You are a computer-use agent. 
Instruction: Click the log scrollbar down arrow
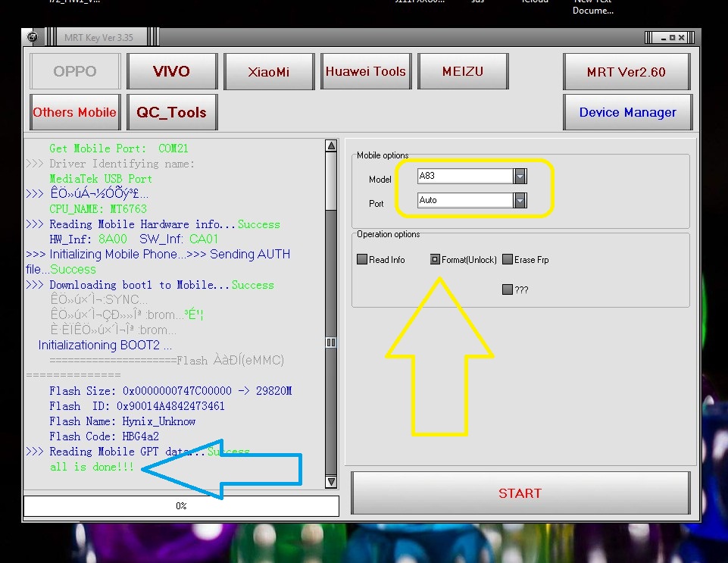331,481
